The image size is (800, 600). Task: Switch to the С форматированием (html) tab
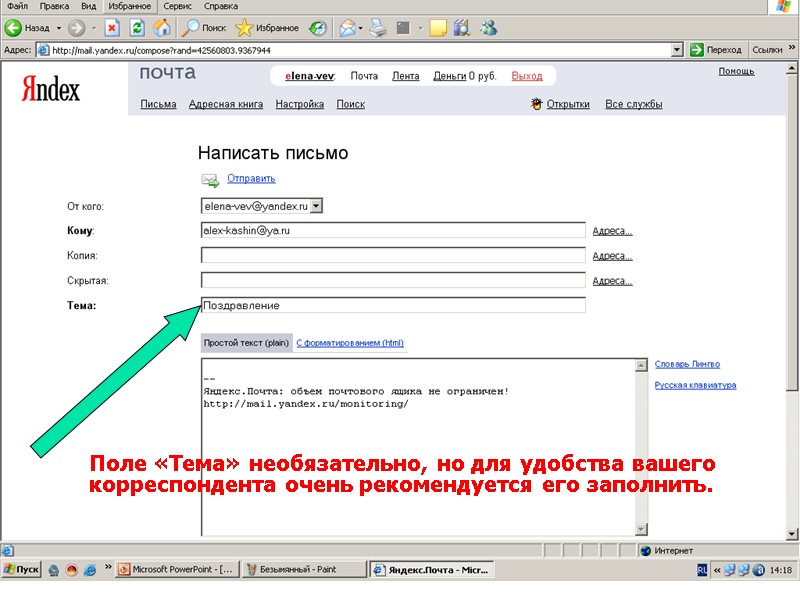coord(350,342)
